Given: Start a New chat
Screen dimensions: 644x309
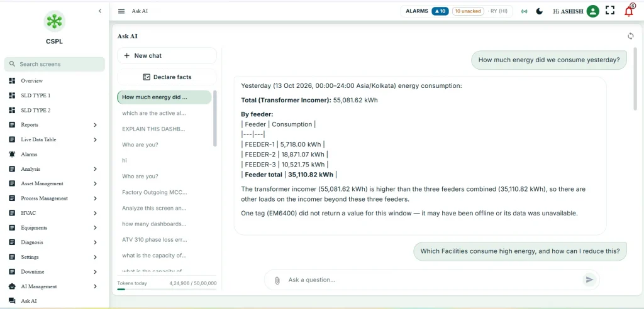Looking at the screenshot, I should (167, 56).
